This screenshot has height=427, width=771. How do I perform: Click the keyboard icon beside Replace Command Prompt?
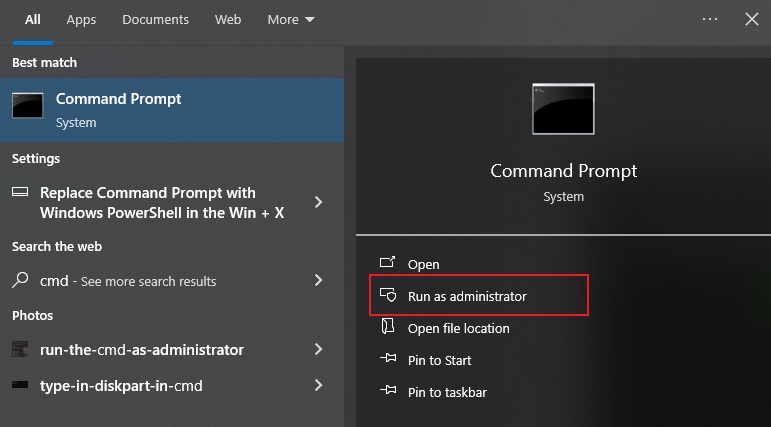tap(20, 192)
